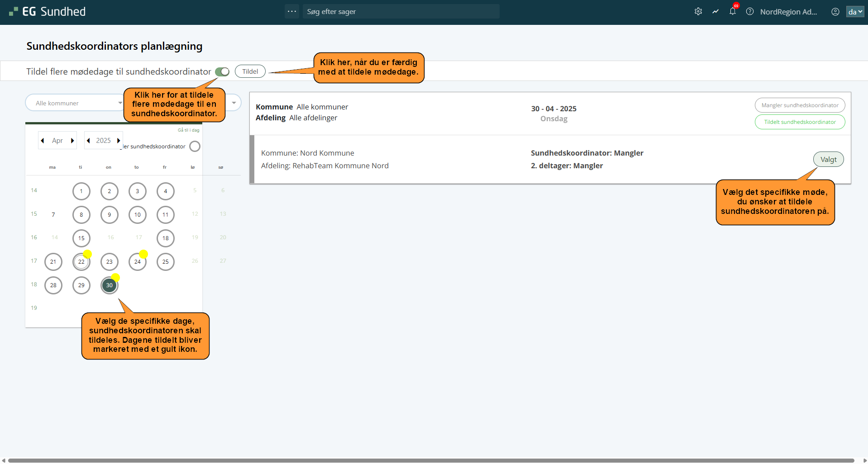
Task: Click the Valgt meeting button
Action: point(828,160)
